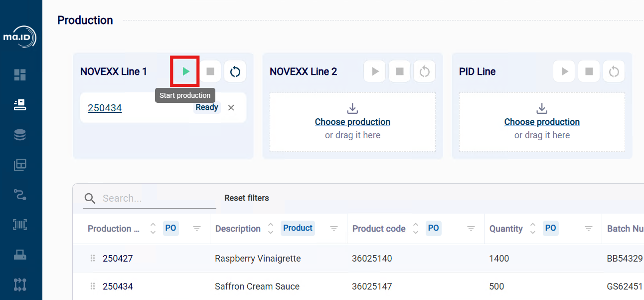Click the stop button for PID Line
This screenshot has height=300, width=644.
(589, 71)
